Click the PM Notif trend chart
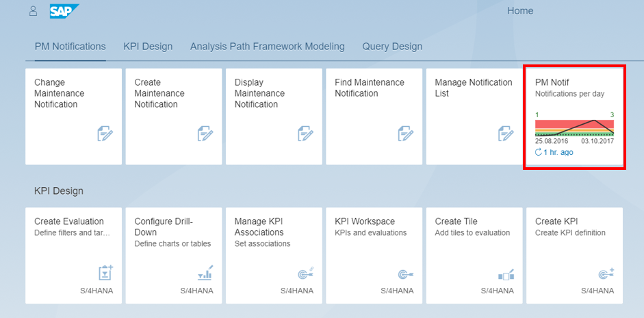 575,127
